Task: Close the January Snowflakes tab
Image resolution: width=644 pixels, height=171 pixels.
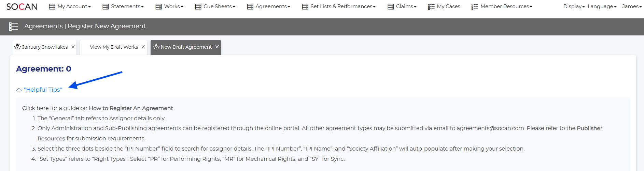Action: point(73,47)
